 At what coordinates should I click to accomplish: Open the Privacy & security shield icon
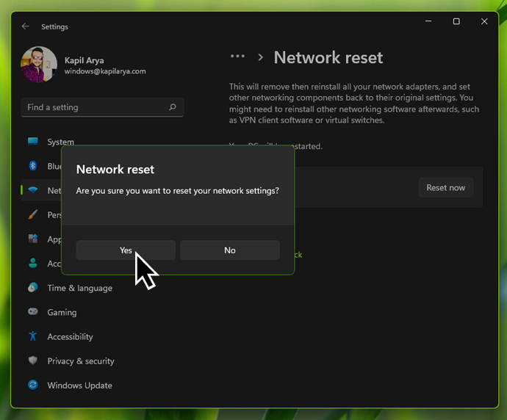[33, 361]
